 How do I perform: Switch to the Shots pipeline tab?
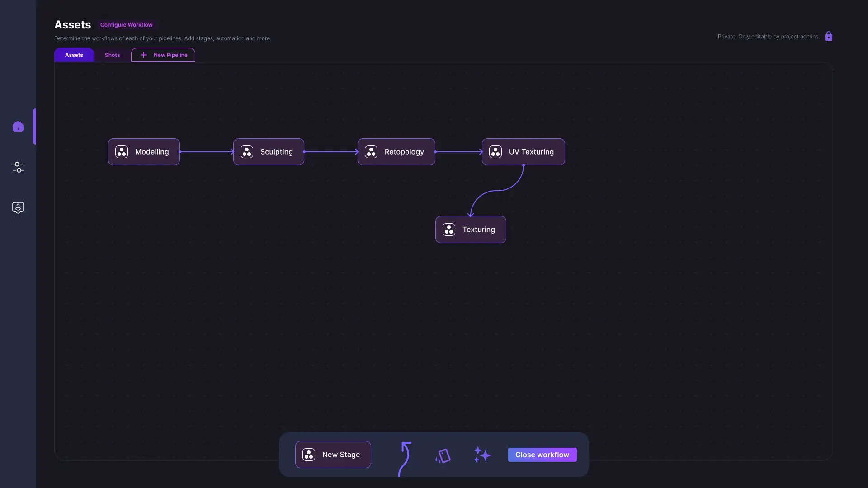pos(112,55)
